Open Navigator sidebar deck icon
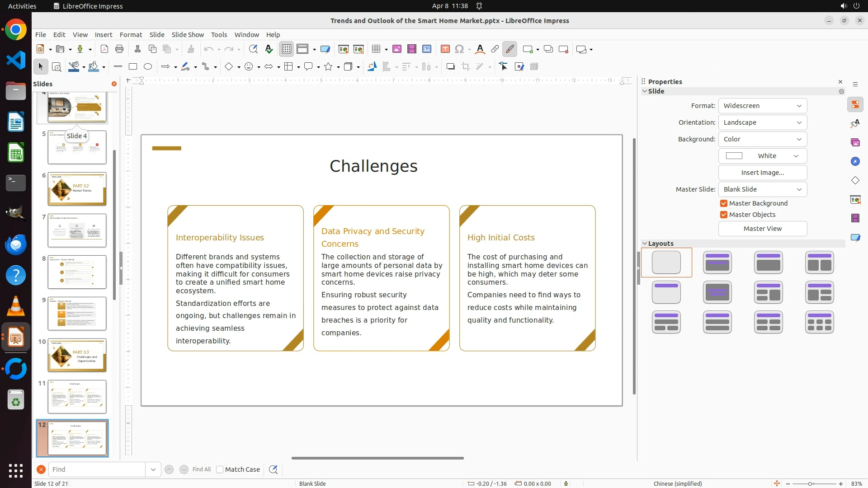 (x=855, y=162)
